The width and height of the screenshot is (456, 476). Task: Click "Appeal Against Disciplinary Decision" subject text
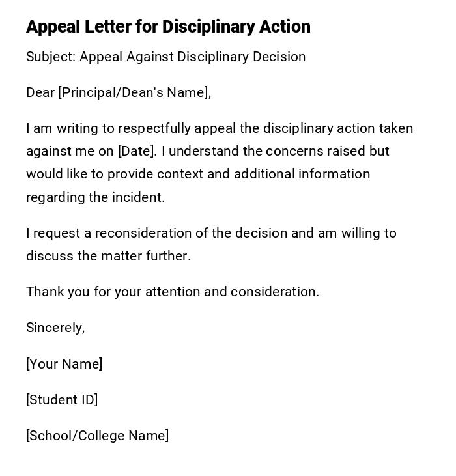(192, 57)
